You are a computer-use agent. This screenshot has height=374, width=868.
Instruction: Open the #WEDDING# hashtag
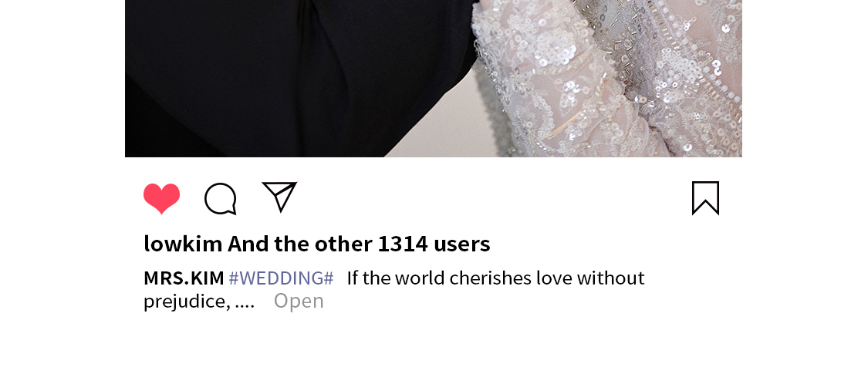281,278
